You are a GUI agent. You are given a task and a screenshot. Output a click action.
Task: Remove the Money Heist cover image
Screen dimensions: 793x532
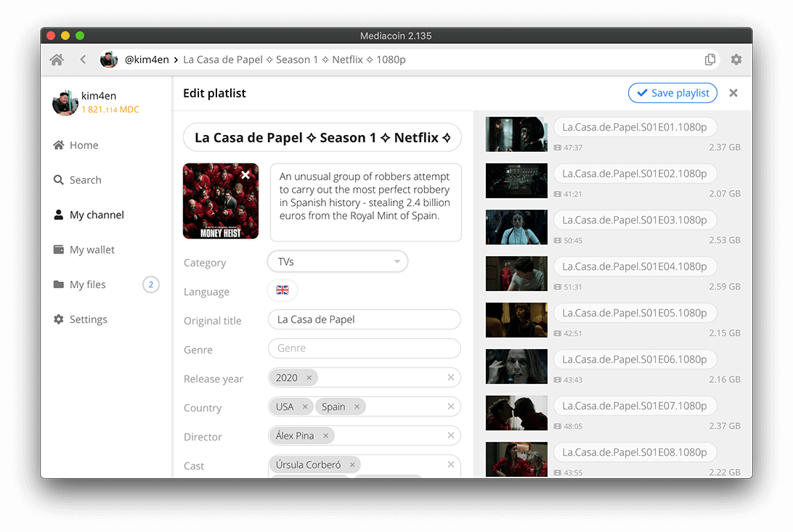245,175
